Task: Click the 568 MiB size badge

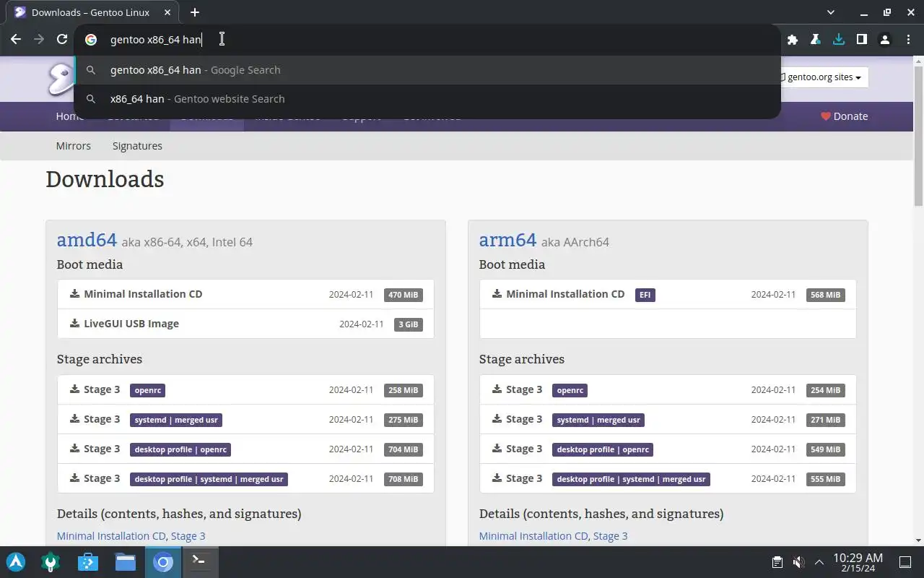Action: coord(825,295)
